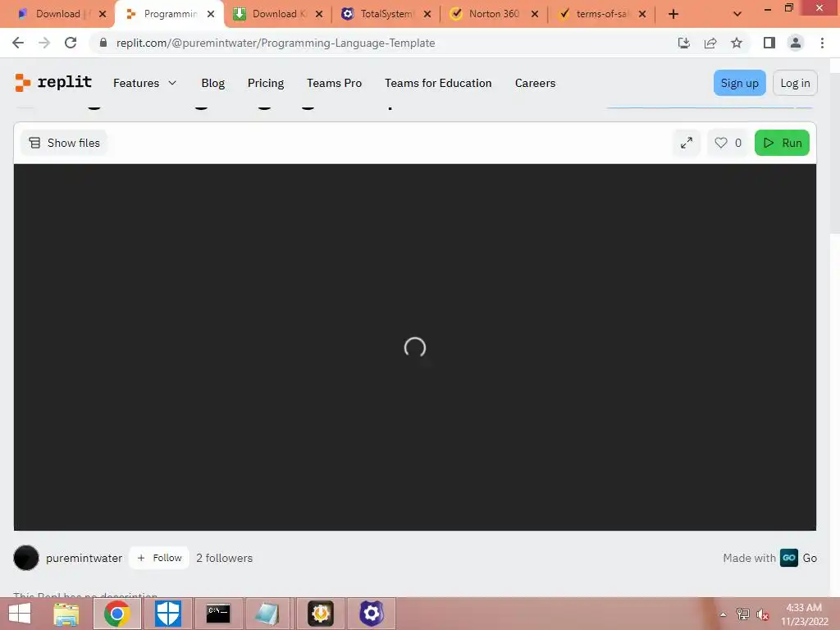Open the notepad app in taskbar
This screenshot has height=630, width=840.
tap(268, 614)
